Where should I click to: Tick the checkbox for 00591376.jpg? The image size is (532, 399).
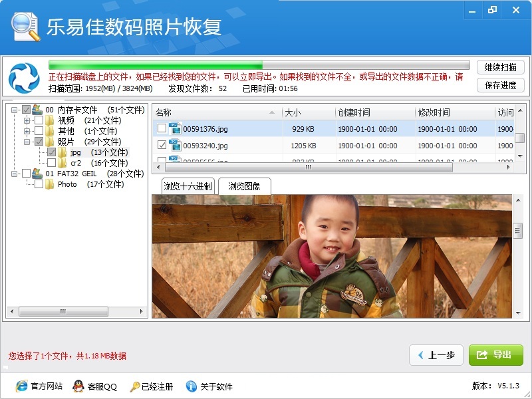[x=162, y=127]
